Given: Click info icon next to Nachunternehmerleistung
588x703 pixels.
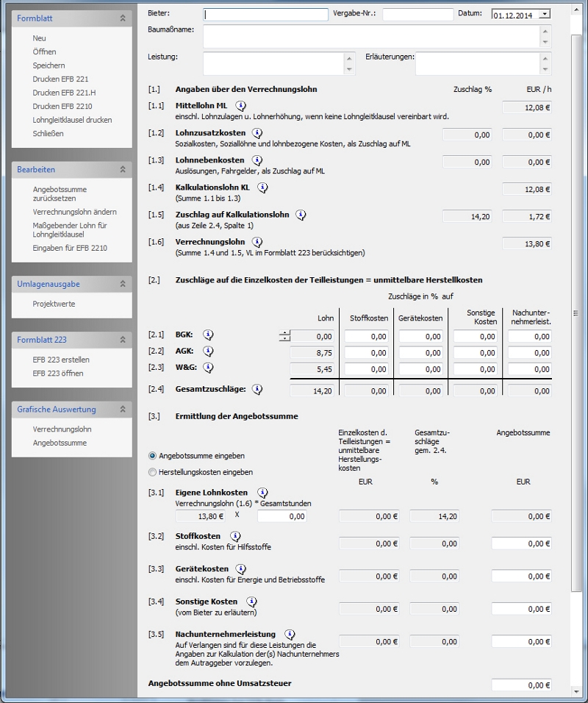Looking at the screenshot, I should [x=290, y=634].
